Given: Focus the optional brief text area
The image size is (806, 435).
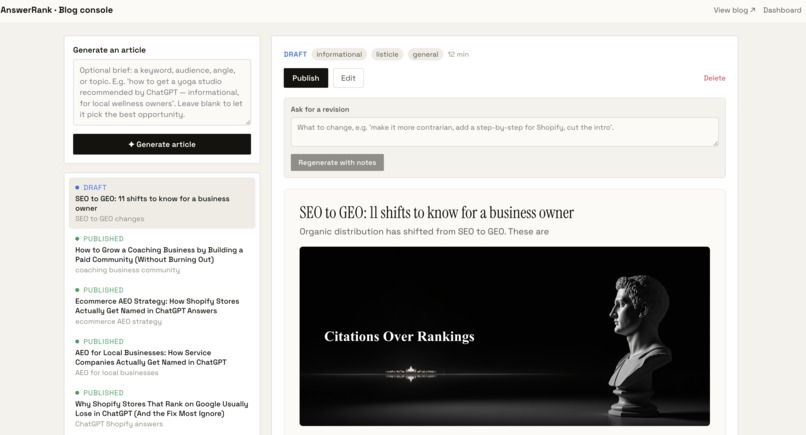Looking at the screenshot, I should point(162,92).
